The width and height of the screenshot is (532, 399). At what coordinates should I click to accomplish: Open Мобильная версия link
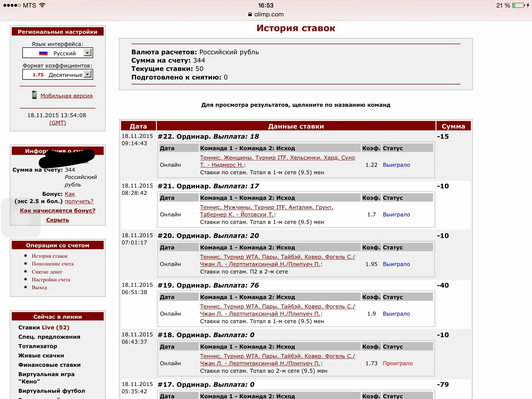coord(66,96)
